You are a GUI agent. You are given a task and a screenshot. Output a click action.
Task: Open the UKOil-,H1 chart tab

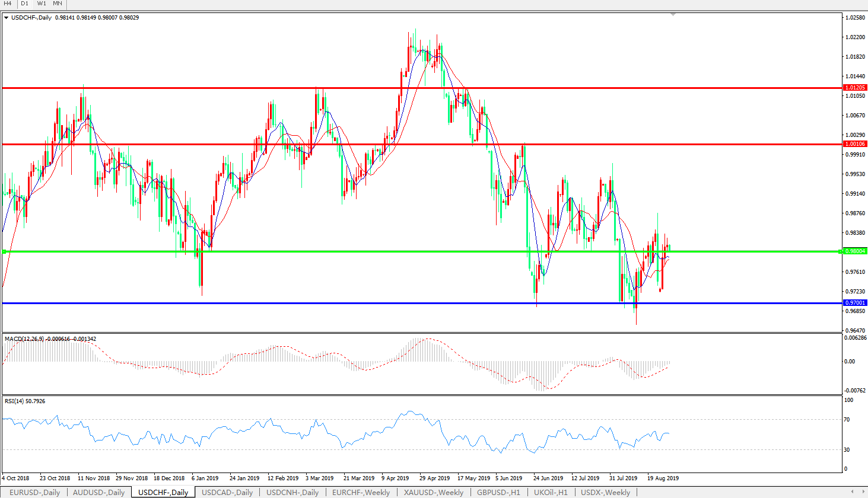[x=550, y=492]
